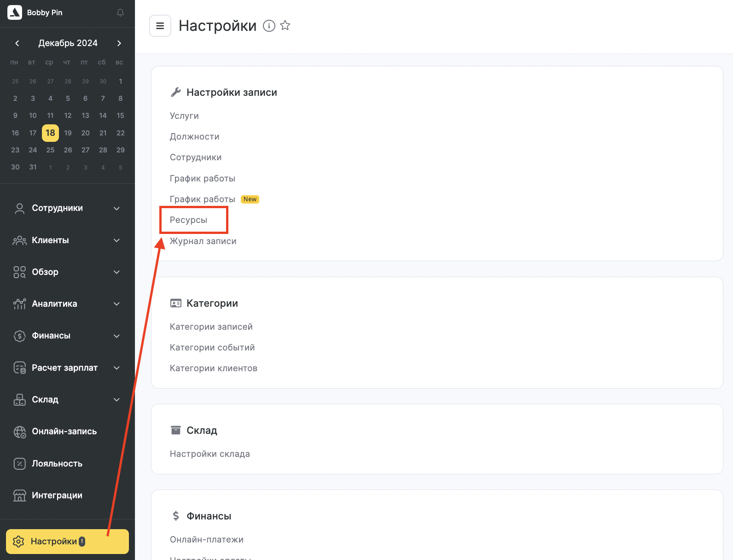Click the card icon beside Категории heading
This screenshot has width=733, height=560.
[x=176, y=303]
